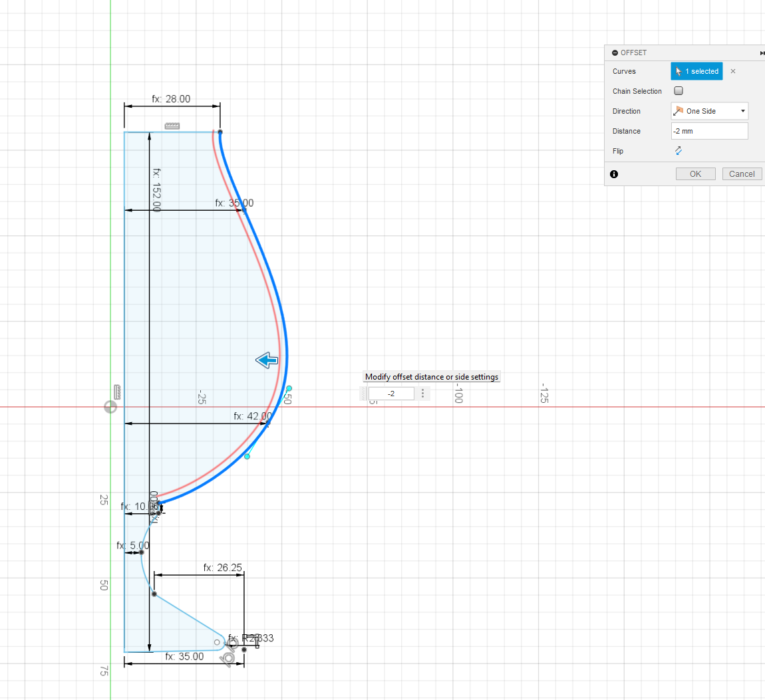
Task: Click the floating -2 offset value box
Action: point(391,394)
